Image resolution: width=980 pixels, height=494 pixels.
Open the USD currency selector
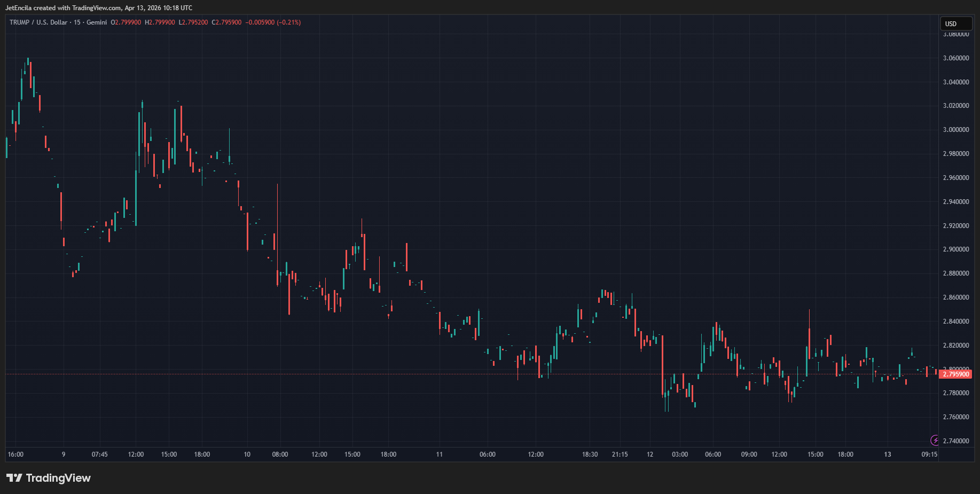pyautogui.click(x=955, y=23)
